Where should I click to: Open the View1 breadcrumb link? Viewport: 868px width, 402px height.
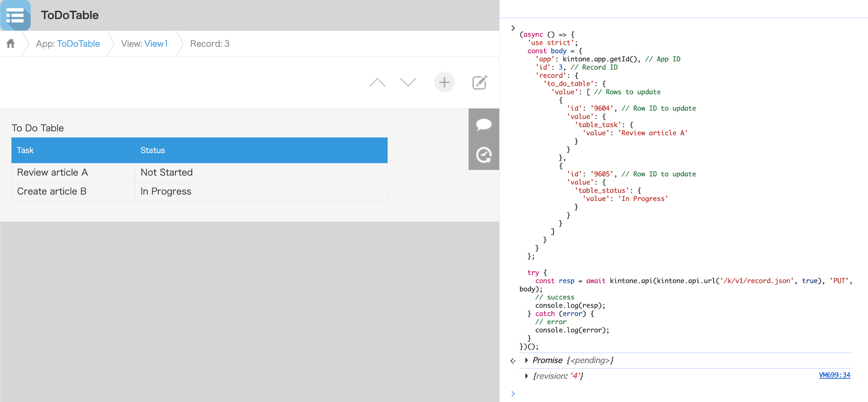coord(156,43)
